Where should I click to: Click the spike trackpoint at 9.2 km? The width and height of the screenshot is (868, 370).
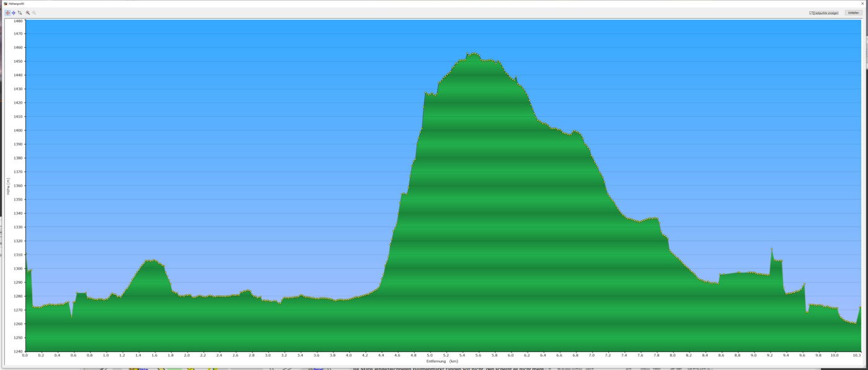(x=771, y=249)
